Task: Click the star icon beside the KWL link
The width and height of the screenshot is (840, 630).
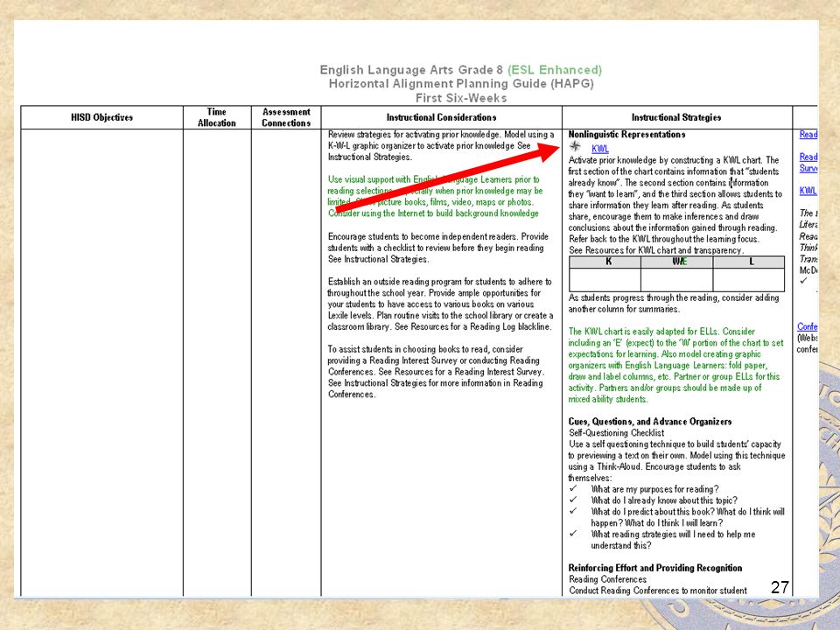Action: click(x=575, y=147)
